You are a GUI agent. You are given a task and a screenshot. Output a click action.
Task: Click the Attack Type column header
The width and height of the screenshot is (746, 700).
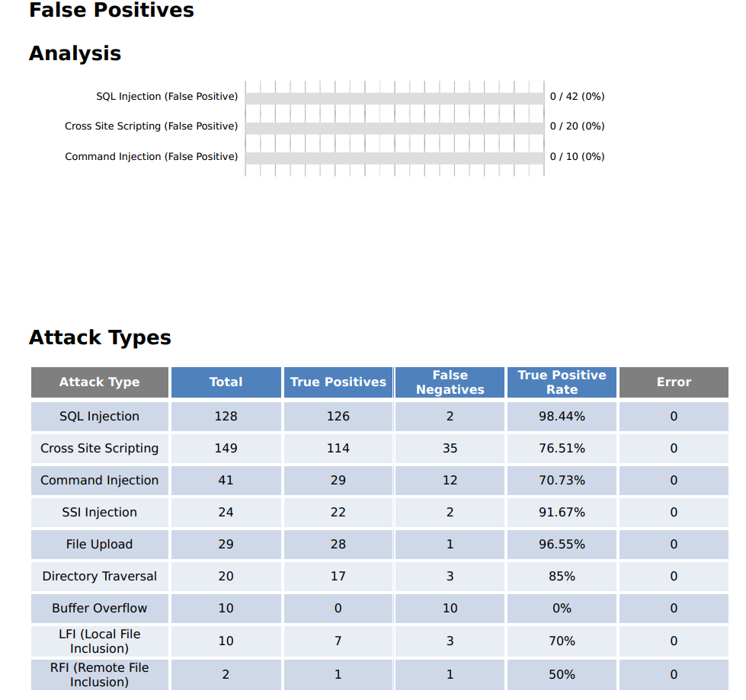[100, 382]
